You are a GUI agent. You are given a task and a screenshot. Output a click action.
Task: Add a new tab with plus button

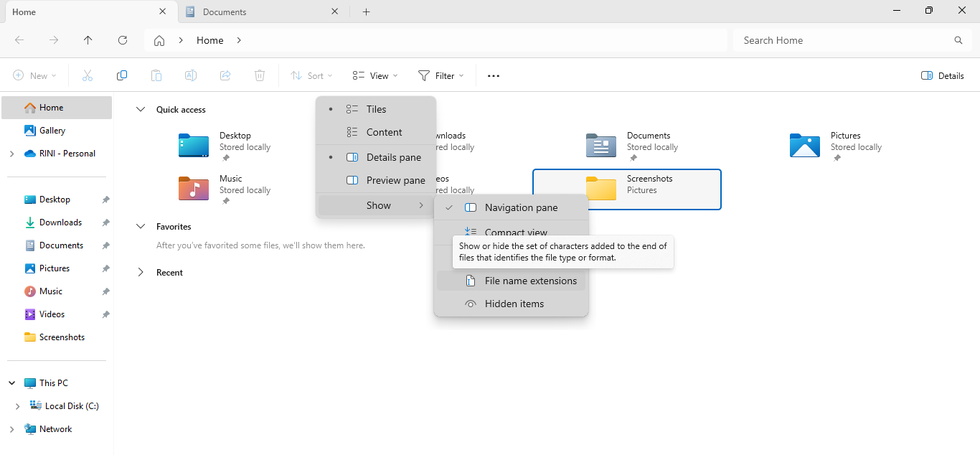[366, 11]
